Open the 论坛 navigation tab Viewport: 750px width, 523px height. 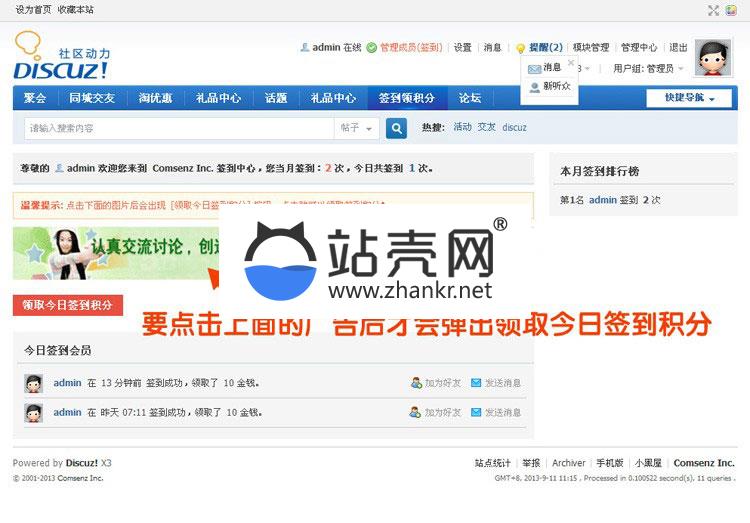[x=470, y=98]
